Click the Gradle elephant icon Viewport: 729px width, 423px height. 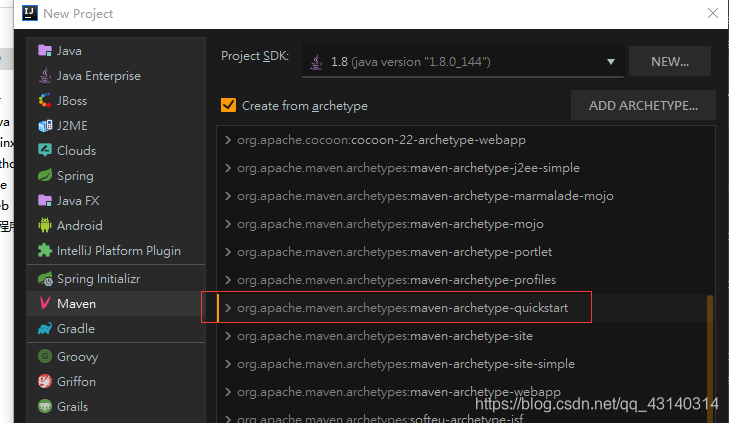(x=45, y=329)
